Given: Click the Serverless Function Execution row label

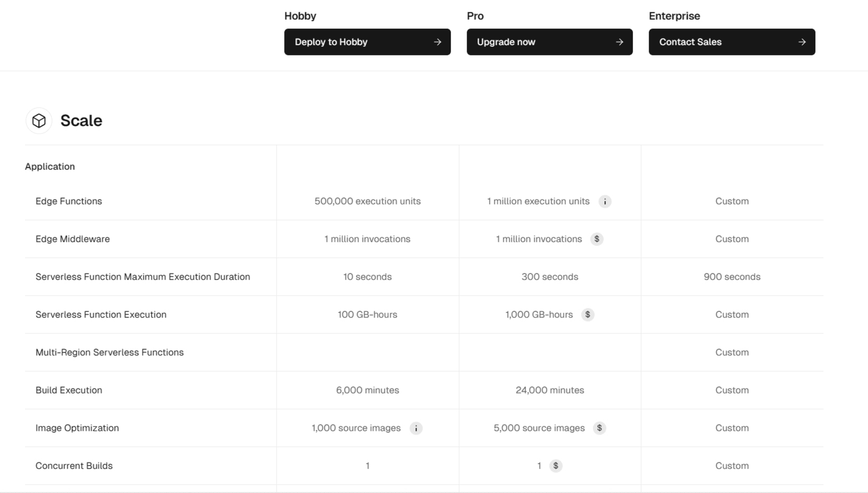Looking at the screenshot, I should (x=101, y=315).
